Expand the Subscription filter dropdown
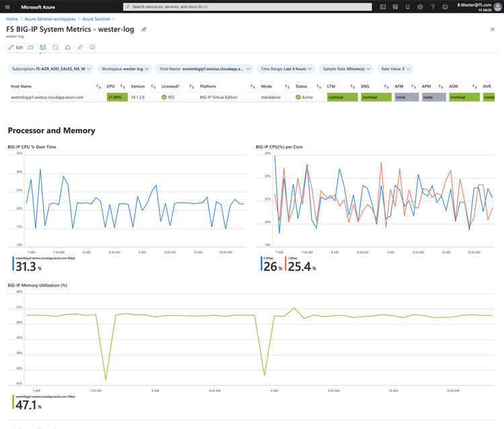The height and width of the screenshot is (429, 504). [x=51, y=69]
